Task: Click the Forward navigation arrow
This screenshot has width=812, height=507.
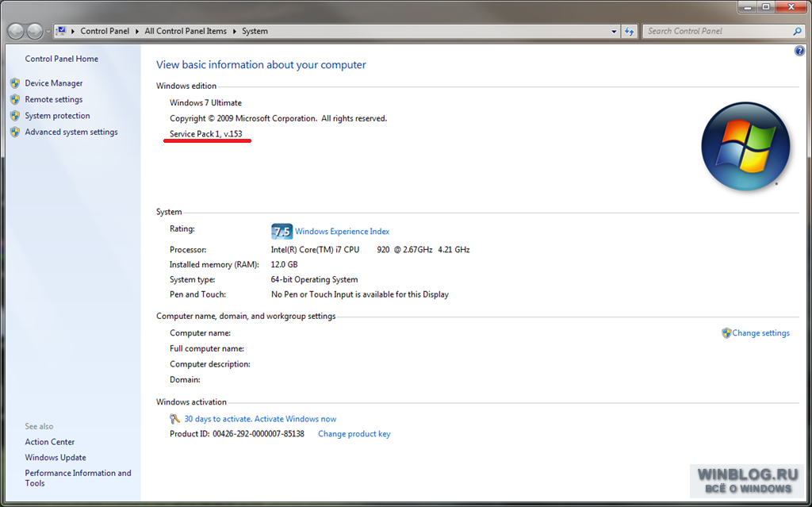Action: pyautogui.click(x=35, y=31)
